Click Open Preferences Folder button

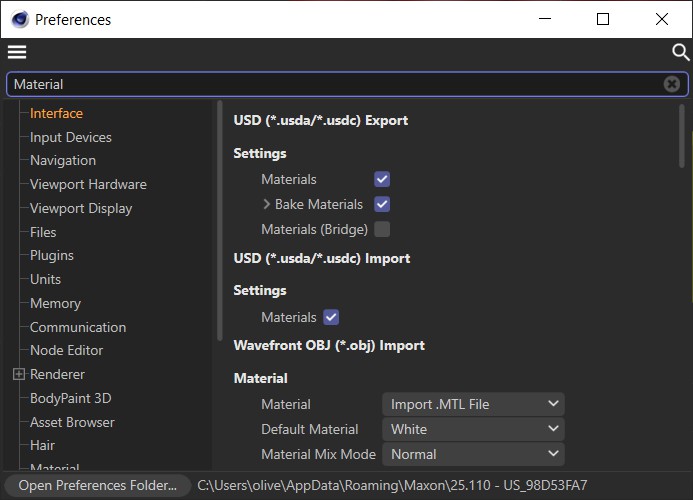[x=98, y=485]
